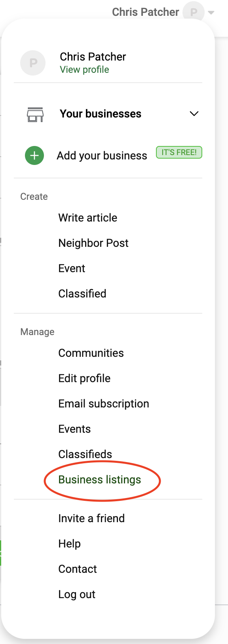Click the storefront icon beside Your businesses
Screen dimensions: 228x644
coord(35,114)
